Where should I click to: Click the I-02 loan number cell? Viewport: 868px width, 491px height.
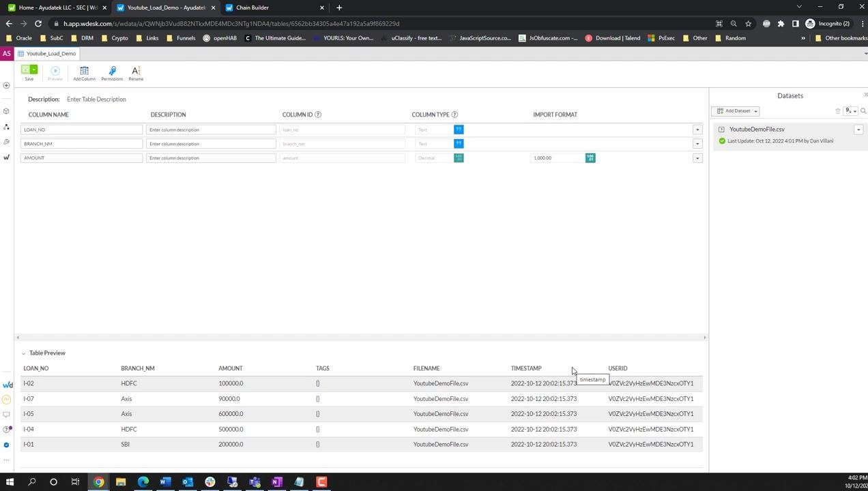point(29,383)
